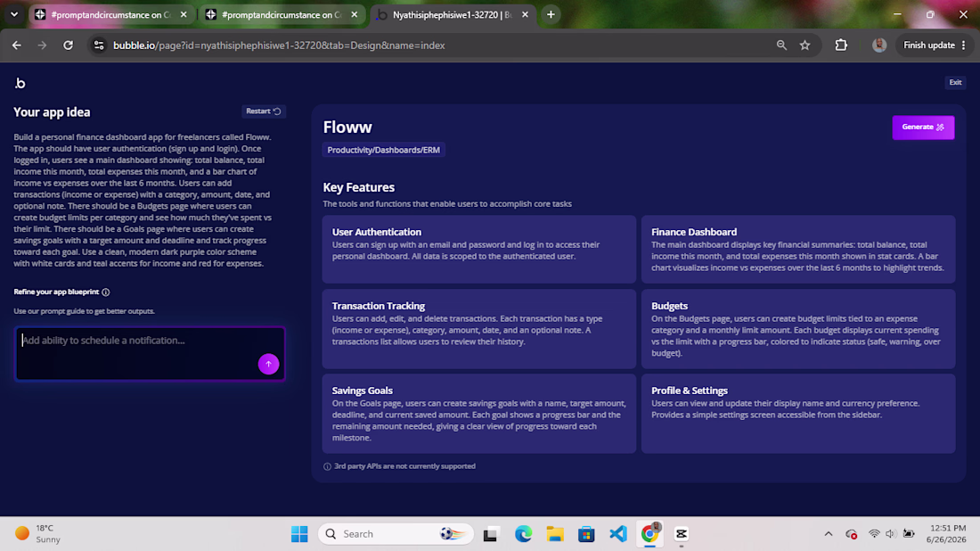Image resolution: width=980 pixels, height=551 pixels.
Task: Click the site information icon in address bar
Action: pyautogui.click(x=99, y=45)
